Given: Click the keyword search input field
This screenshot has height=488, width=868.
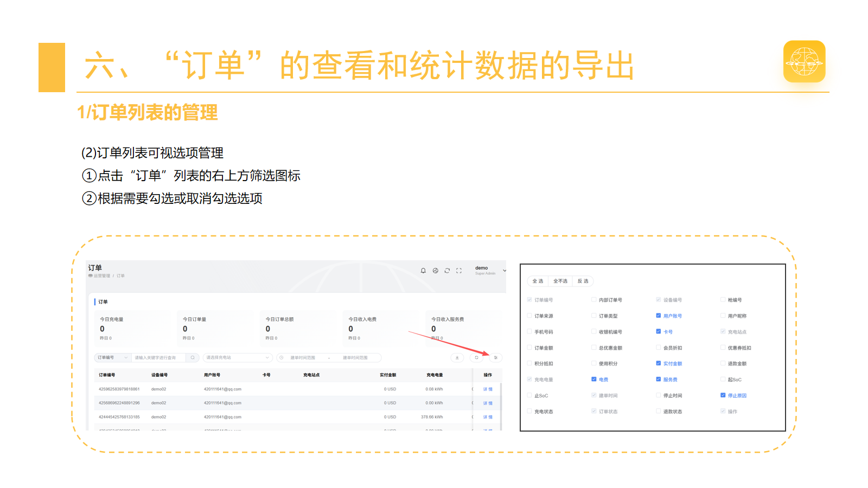Looking at the screenshot, I should (x=159, y=358).
